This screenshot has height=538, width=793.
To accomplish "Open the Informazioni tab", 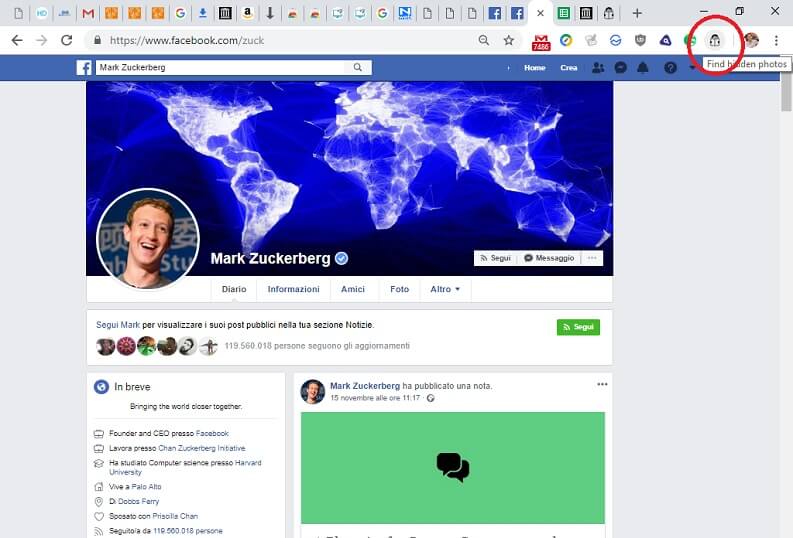I will pos(293,289).
